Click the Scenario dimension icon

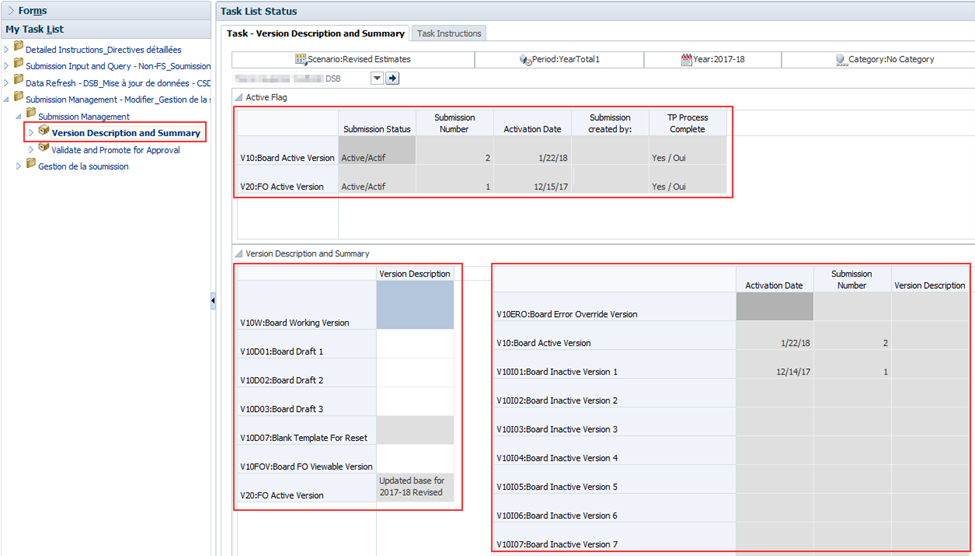point(300,60)
